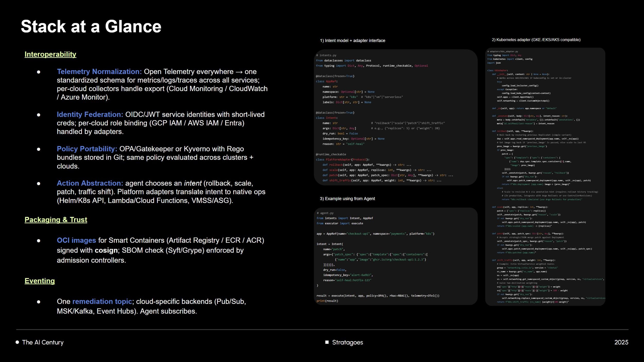Click the Action Abstraction label
The image size is (644, 362).
tap(90, 183)
